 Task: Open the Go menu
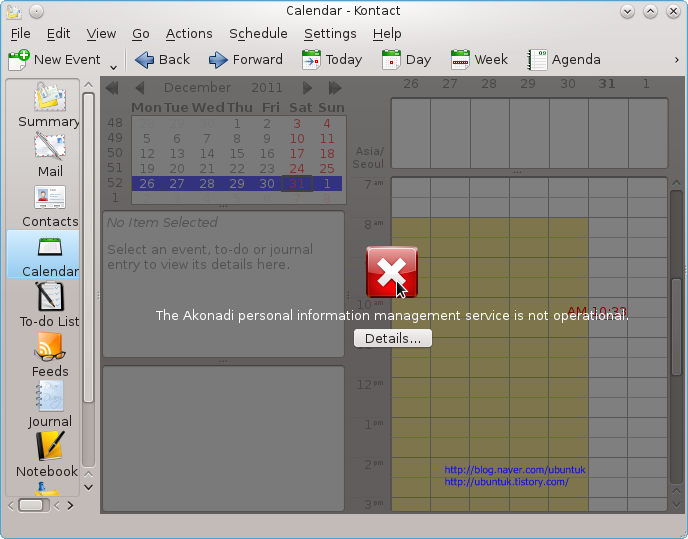pyautogui.click(x=141, y=33)
